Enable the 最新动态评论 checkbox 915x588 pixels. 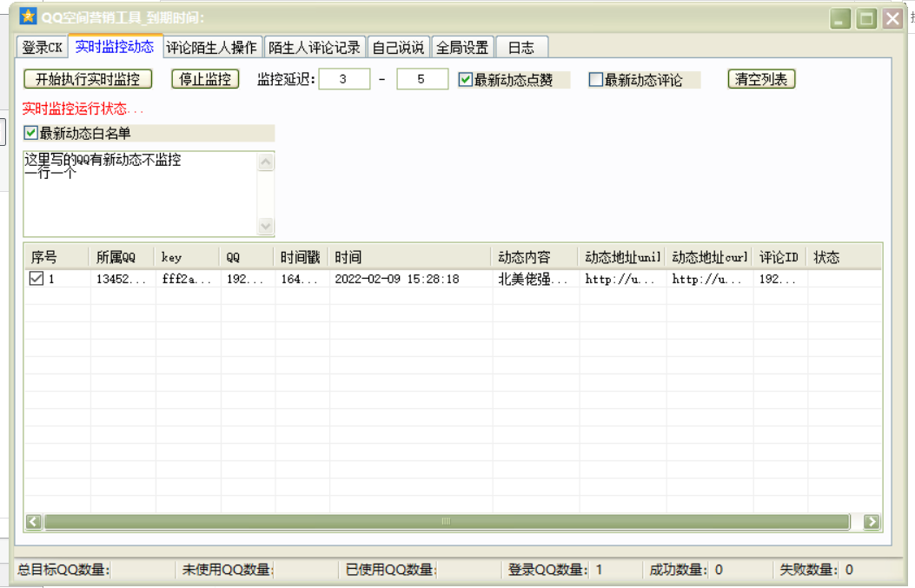tap(596, 79)
